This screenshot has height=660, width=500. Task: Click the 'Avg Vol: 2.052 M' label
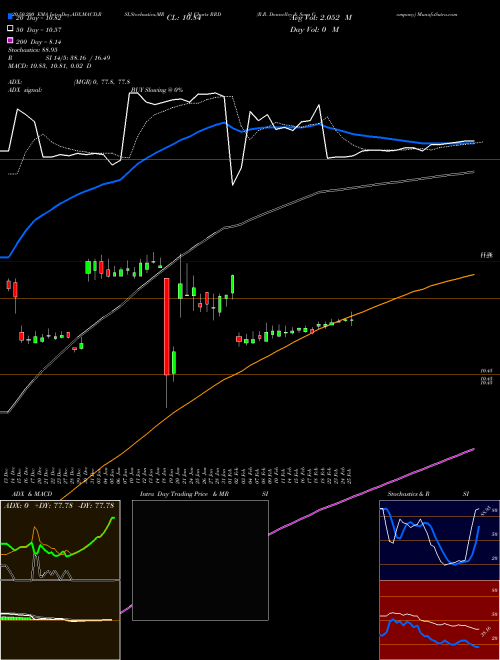[x=321, y=18]
